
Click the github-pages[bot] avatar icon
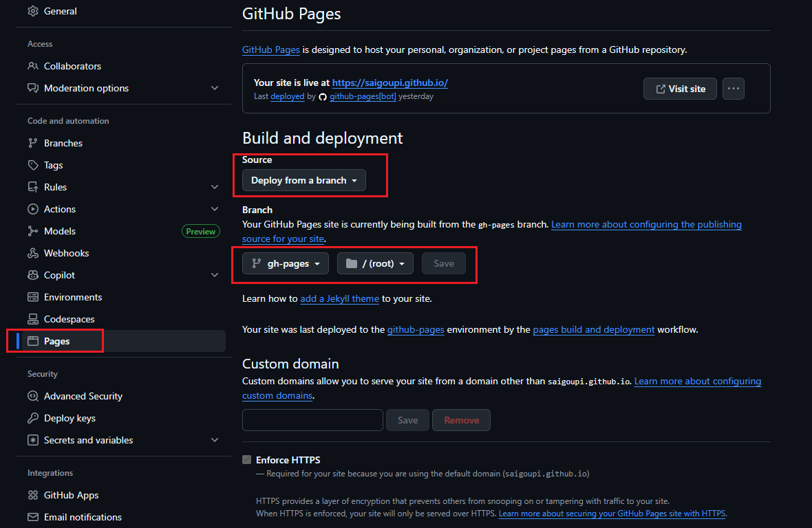[x=323, y=96]
